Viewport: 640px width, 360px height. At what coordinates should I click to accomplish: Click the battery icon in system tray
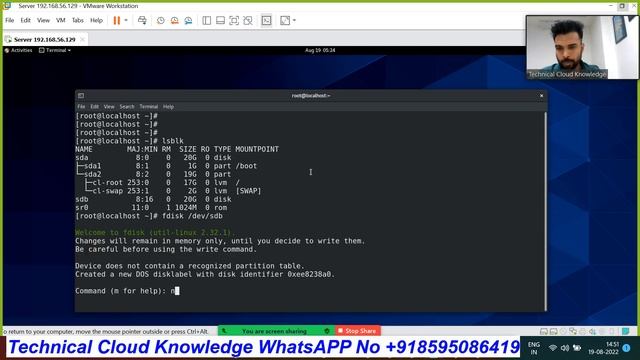(x=577, y=348)
